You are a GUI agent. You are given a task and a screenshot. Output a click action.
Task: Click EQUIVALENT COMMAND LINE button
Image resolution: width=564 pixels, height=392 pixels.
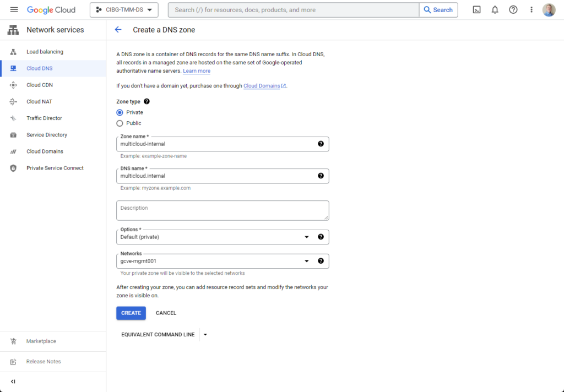[158, 334]
